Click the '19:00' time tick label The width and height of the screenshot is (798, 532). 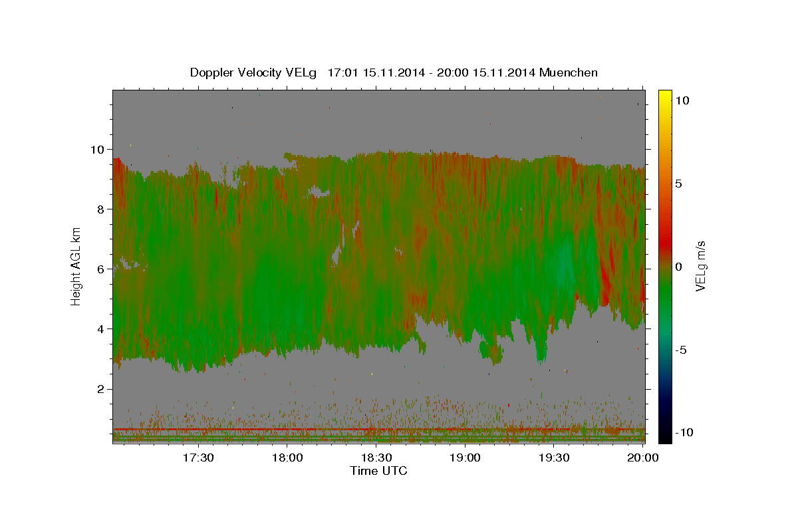[465, 458]
